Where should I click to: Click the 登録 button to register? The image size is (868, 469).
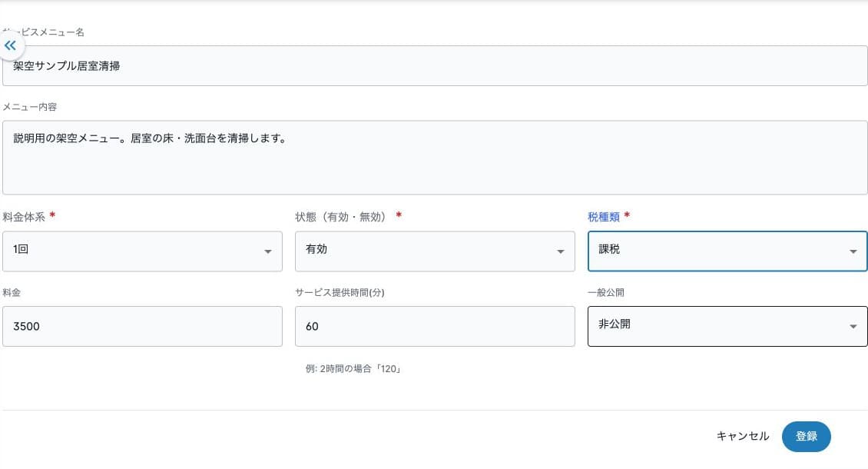806,436
